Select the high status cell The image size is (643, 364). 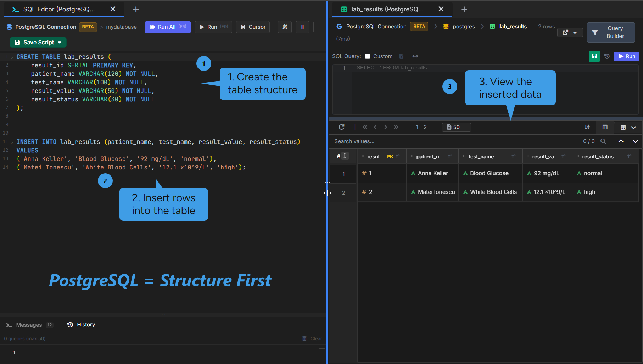tap(605, 192)
